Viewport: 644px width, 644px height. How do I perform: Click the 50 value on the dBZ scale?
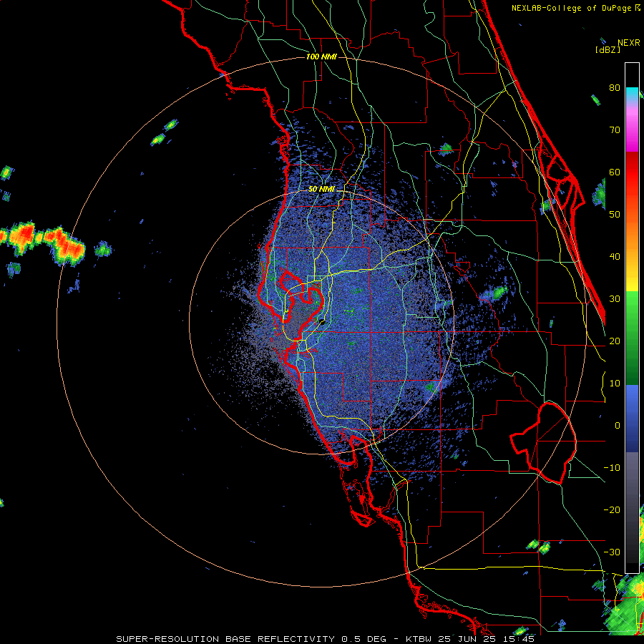point(615,215)
